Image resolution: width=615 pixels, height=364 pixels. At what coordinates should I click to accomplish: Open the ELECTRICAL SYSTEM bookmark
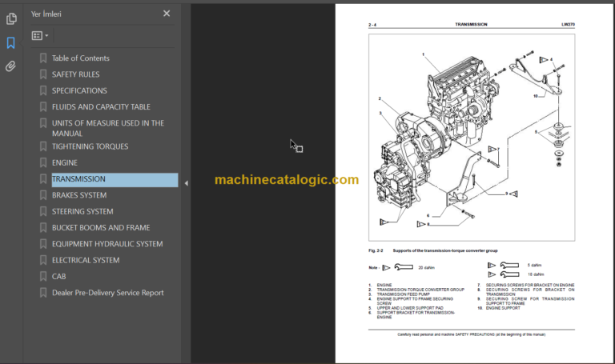click(86, 261)
